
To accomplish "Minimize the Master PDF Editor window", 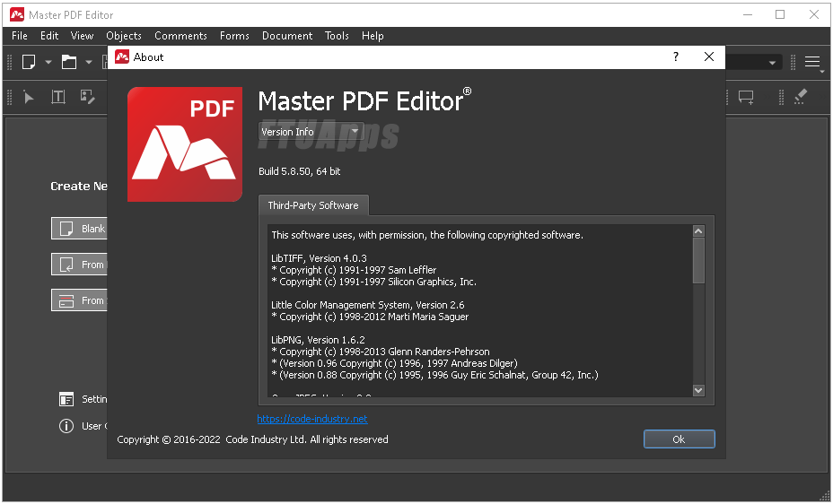I will [x=748, y=14].
